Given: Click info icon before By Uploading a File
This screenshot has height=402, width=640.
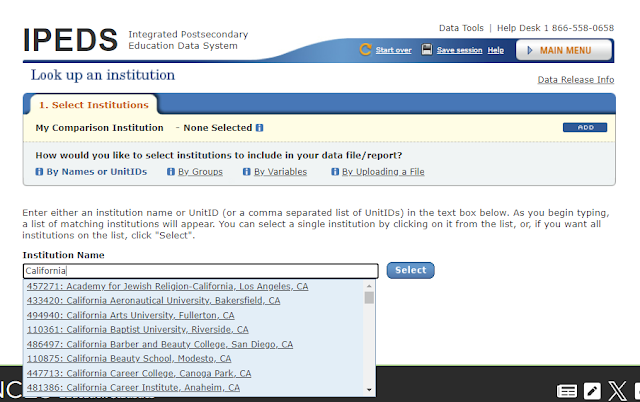Looking at the screenshot, I should [332, 172].
